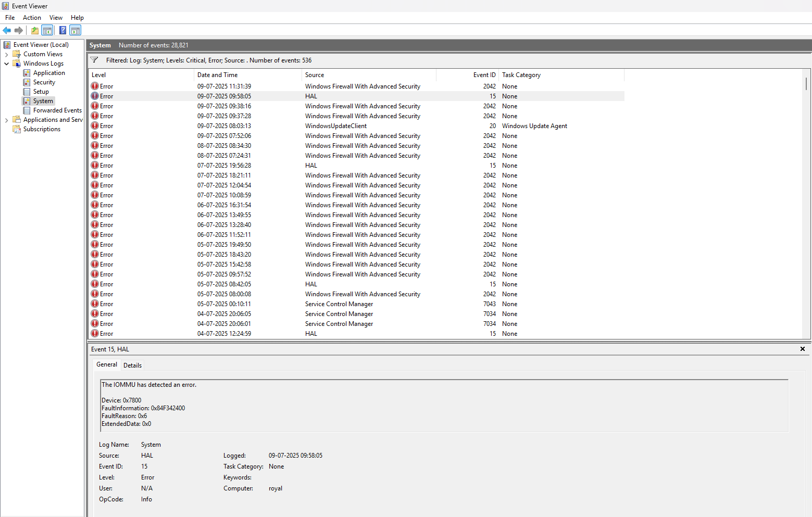Click the Forward arrow in toolbar
This screenshot has width=812, height=517.
pos(19,30)
